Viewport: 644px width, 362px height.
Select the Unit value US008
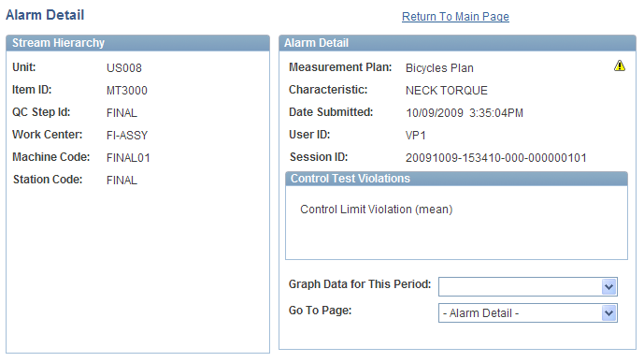[124, 67]
